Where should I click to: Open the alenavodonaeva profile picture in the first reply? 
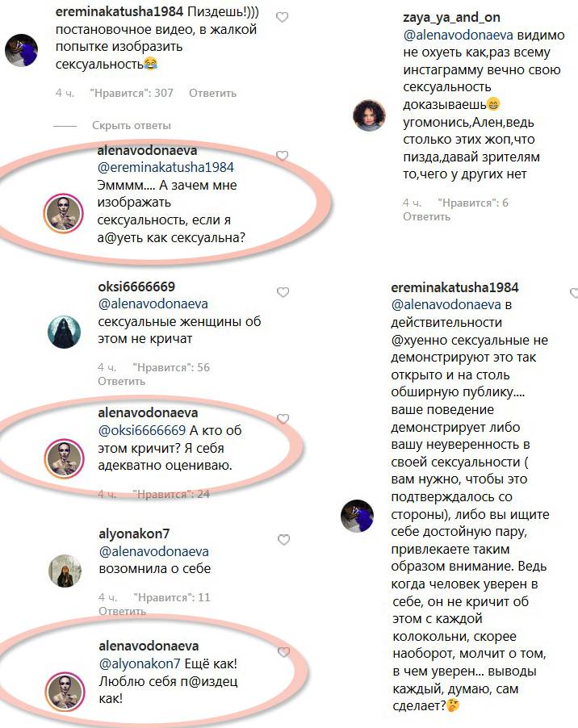point(64,214)
